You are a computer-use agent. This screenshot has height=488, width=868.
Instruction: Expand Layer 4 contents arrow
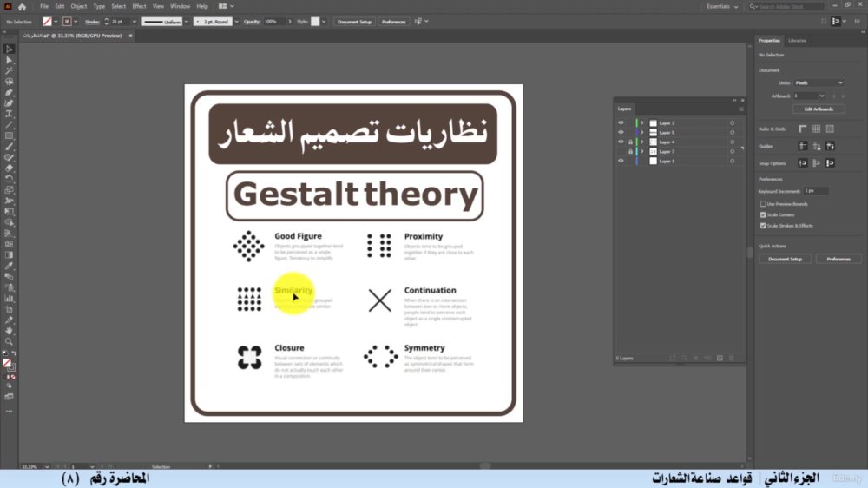(642, 142)
